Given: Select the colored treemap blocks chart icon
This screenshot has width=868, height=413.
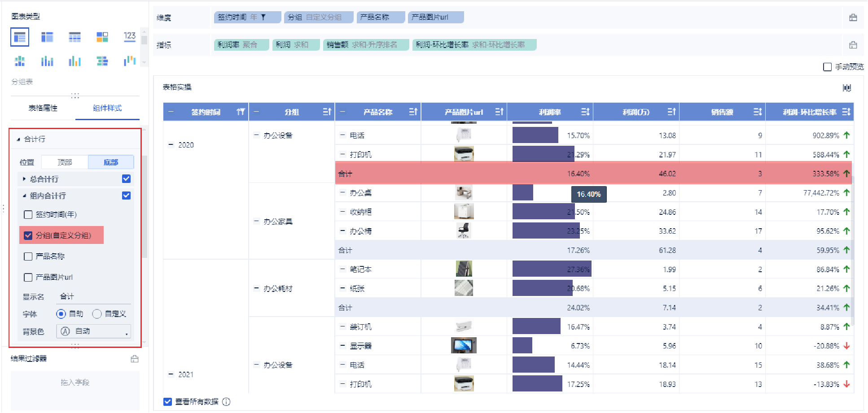Looking at the screenshot, I should [102, 37].
